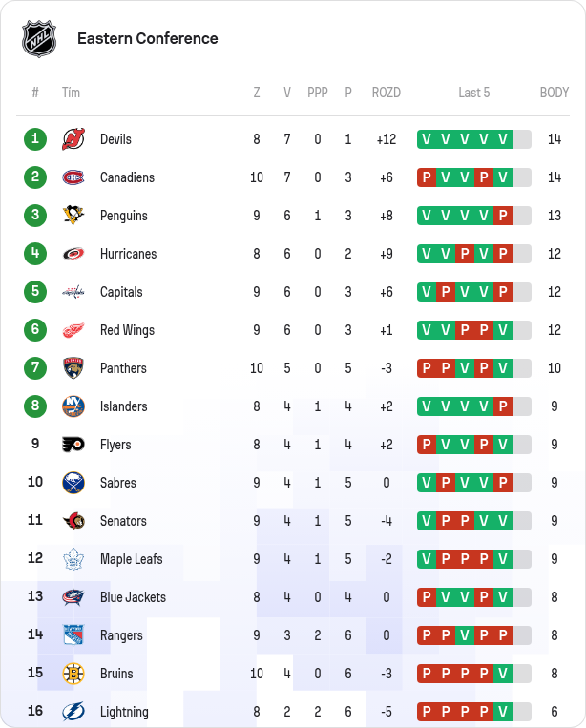Click the Lightning team logo
Image resolution: width=586 pixels, height=728 pixels.
(x=73, y=712)
